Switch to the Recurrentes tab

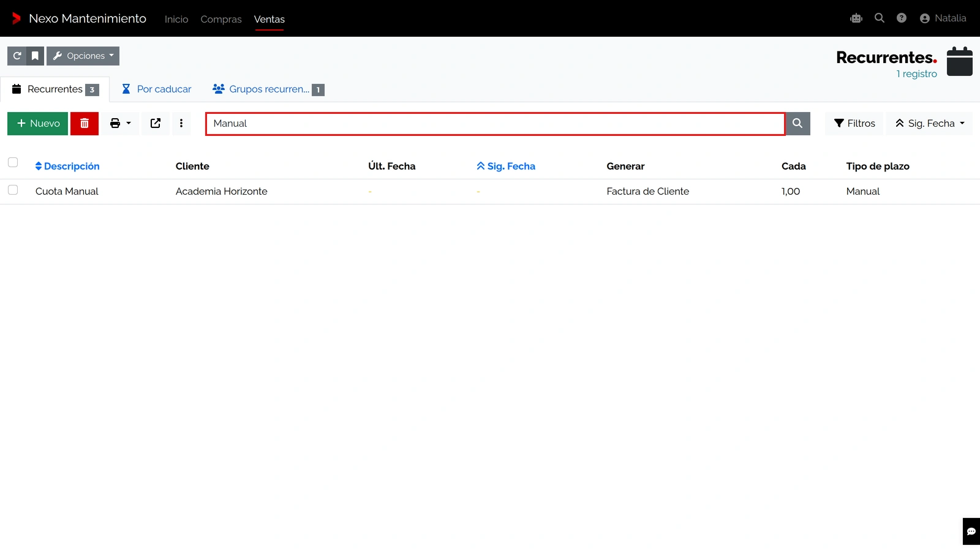pyautogui.click(x=55, y=89)
